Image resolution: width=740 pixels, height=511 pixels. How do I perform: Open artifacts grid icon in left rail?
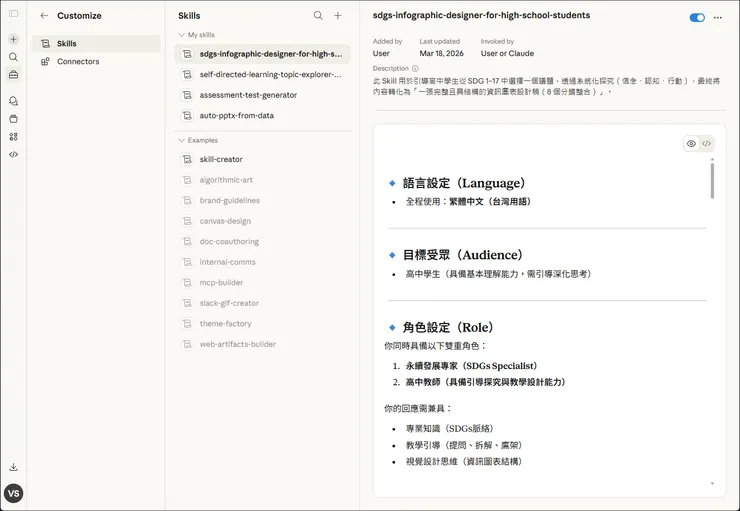click(14, 137)
